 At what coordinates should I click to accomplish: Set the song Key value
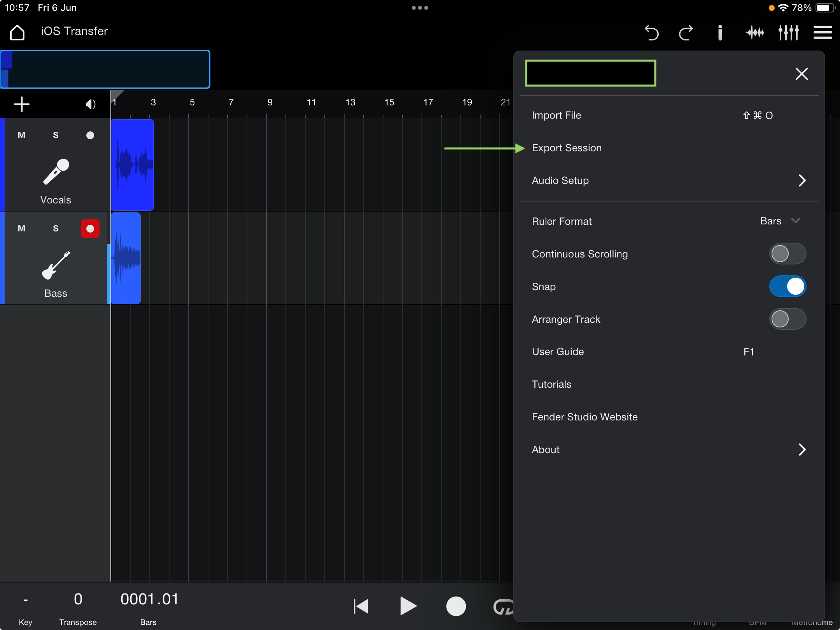[25, 609]
